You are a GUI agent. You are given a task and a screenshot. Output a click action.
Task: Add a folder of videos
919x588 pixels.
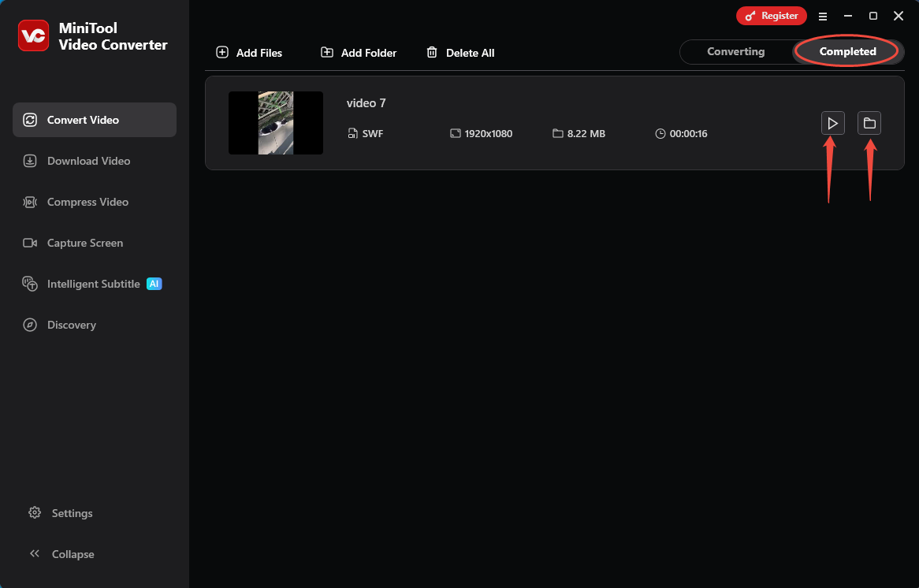tap(358, 52)
